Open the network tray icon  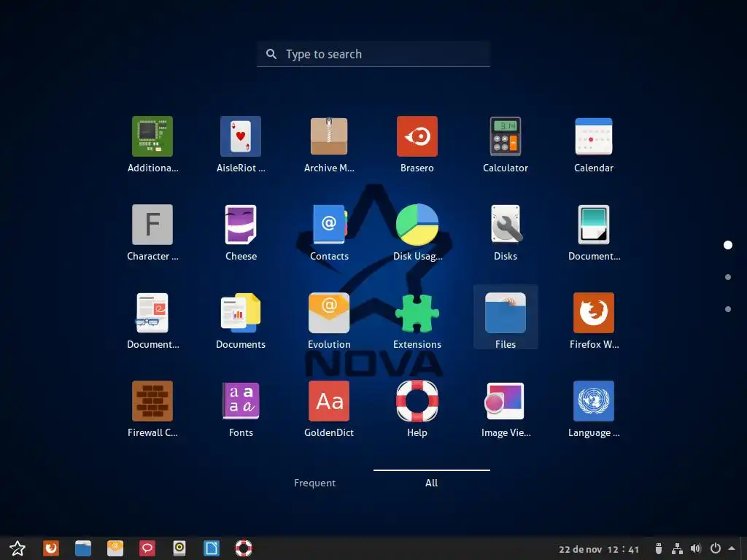[677, 549]
